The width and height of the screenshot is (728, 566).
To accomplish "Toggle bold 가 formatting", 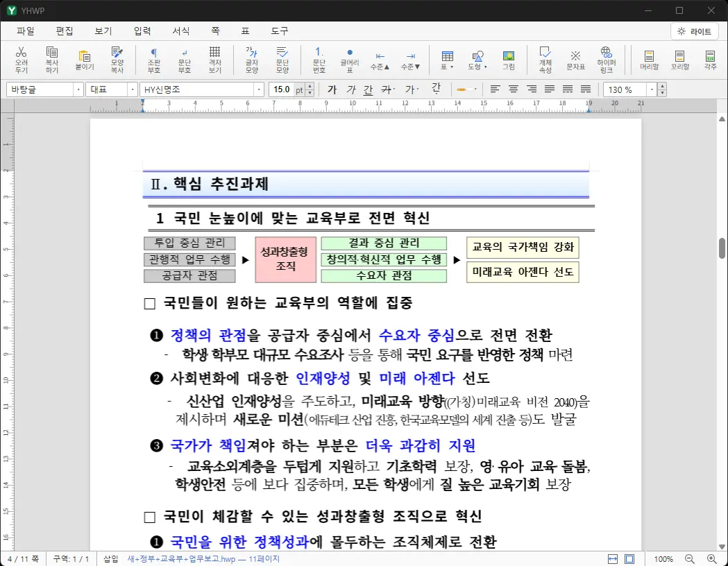I will tap(332, 89).
